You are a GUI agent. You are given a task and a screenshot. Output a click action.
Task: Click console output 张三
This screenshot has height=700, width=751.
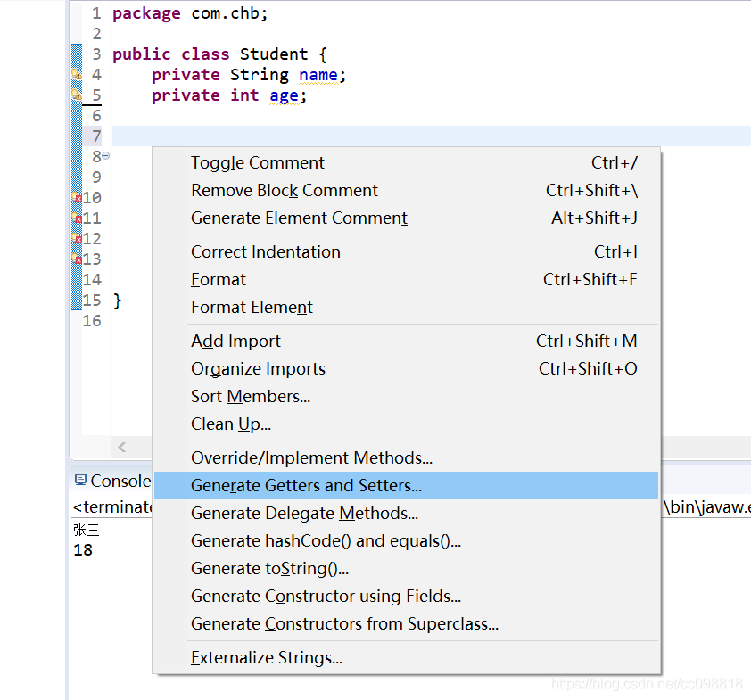87,530
